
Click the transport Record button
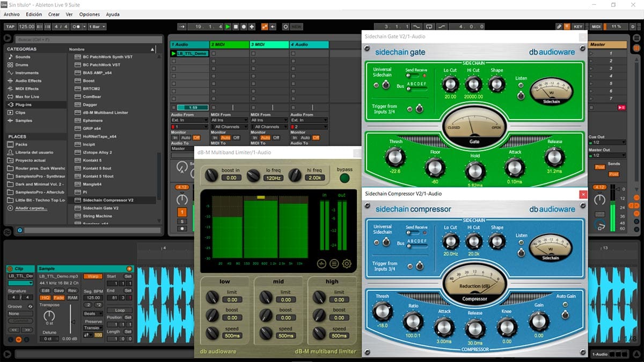[x=244, y=26]
